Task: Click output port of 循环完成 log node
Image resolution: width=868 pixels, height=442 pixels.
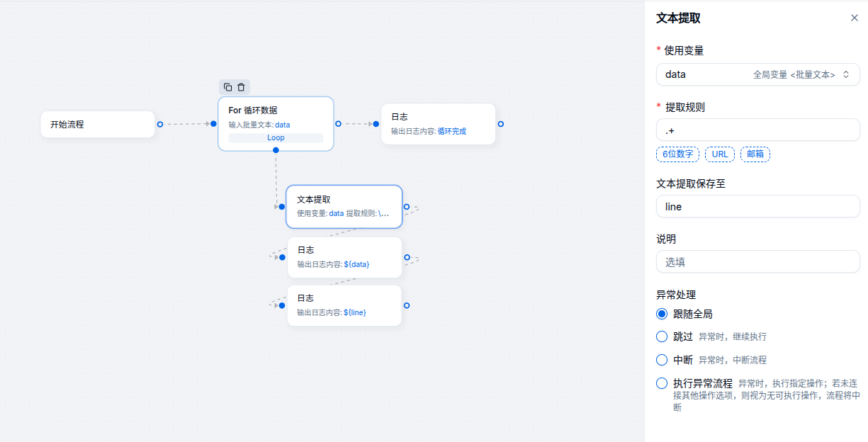Action: [x=500, y=124]
